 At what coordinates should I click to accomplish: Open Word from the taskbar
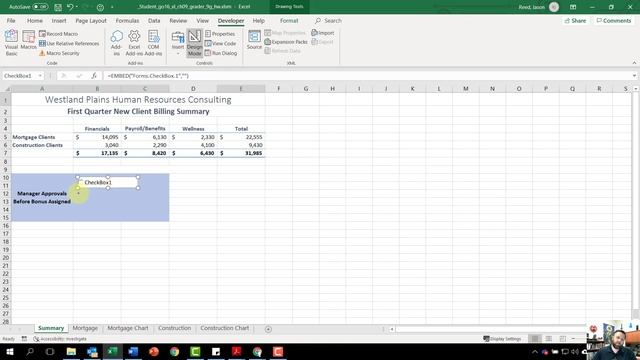(x=133, y=351)
